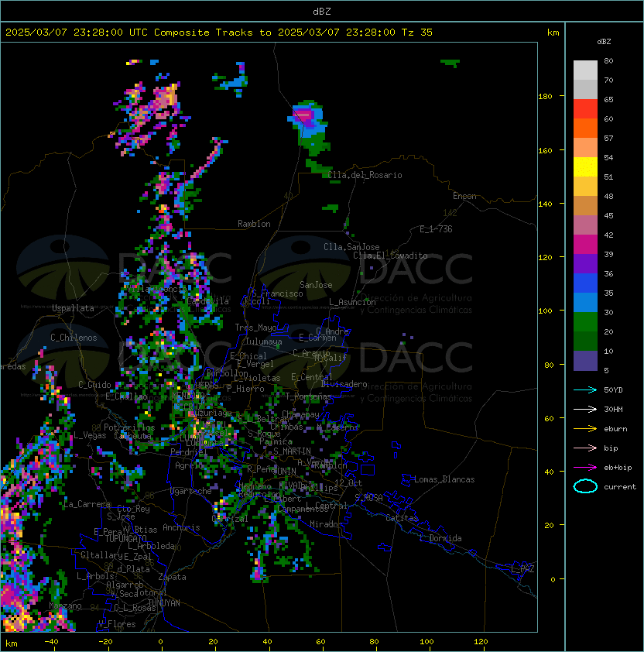644x652 pixels.
Task: Click the 120 value on bottom km axis
Action: [x=481, y=642]
